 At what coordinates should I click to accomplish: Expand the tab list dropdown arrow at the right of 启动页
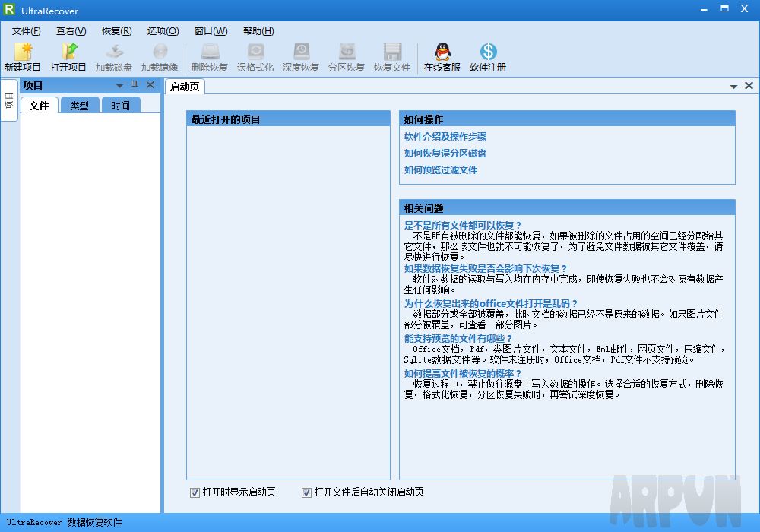tap(733, 87)
